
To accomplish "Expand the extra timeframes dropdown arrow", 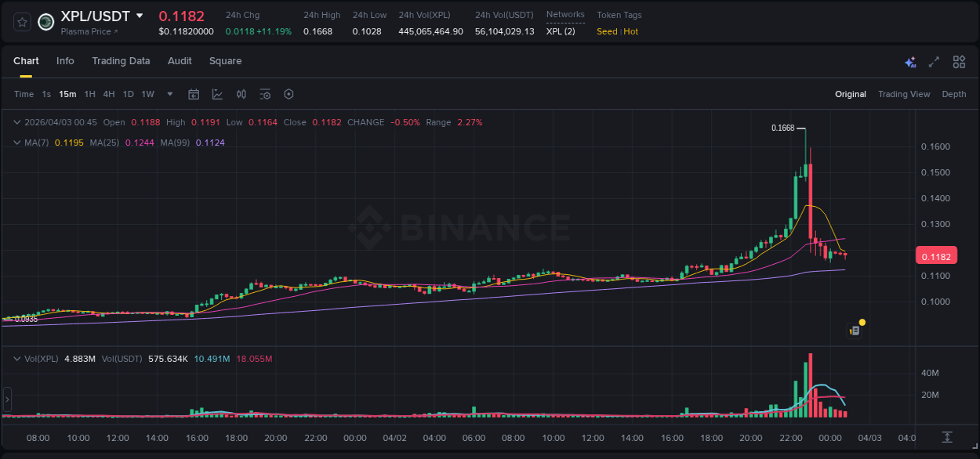I will [169, 94].
